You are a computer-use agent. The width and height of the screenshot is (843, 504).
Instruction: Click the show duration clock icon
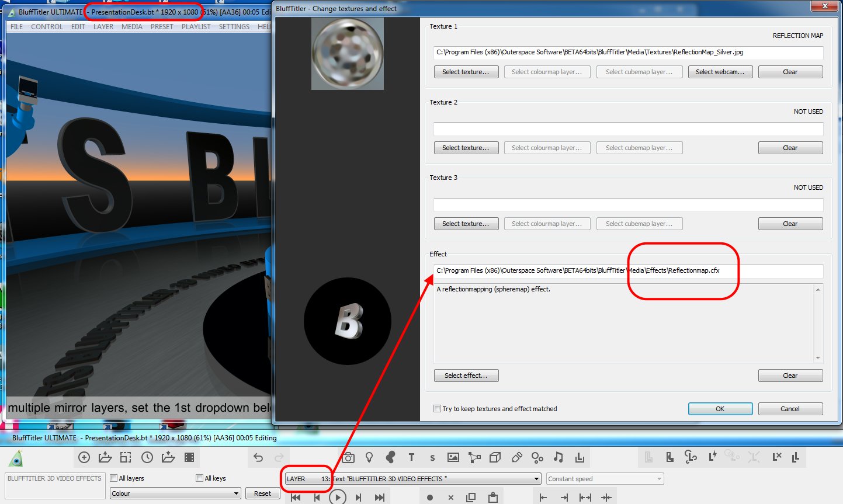(x=147, y=457)
